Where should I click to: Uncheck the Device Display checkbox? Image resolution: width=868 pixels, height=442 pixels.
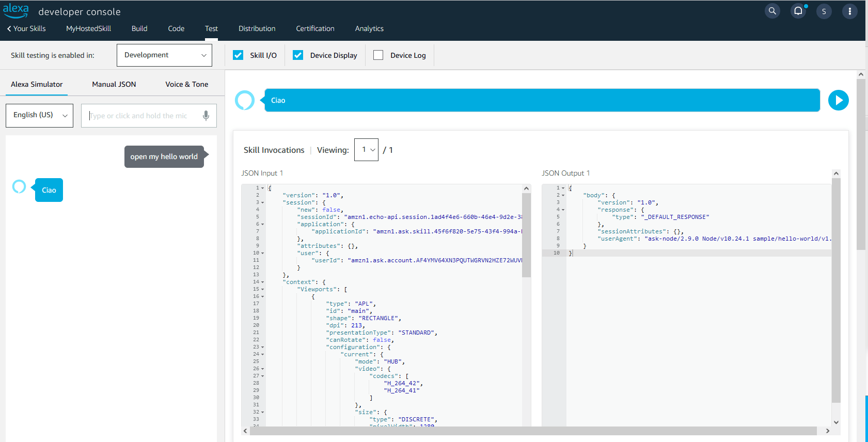tap(298, 55)
